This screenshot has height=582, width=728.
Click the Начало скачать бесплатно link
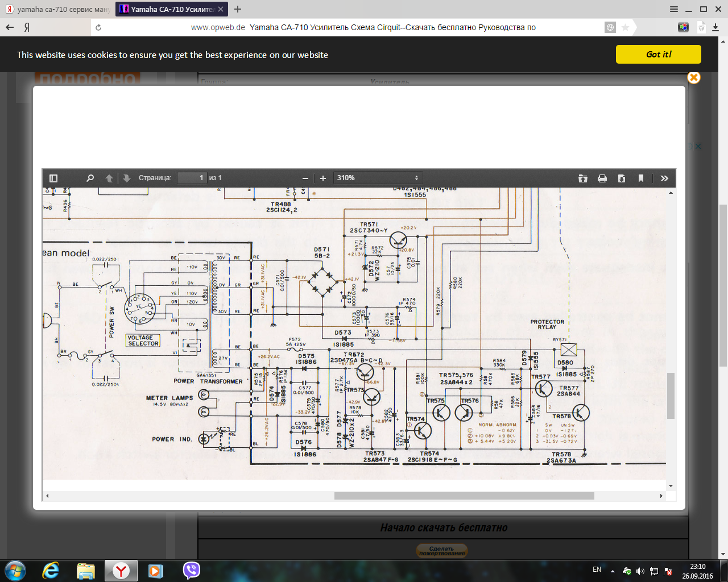click(x=444, y=528)
